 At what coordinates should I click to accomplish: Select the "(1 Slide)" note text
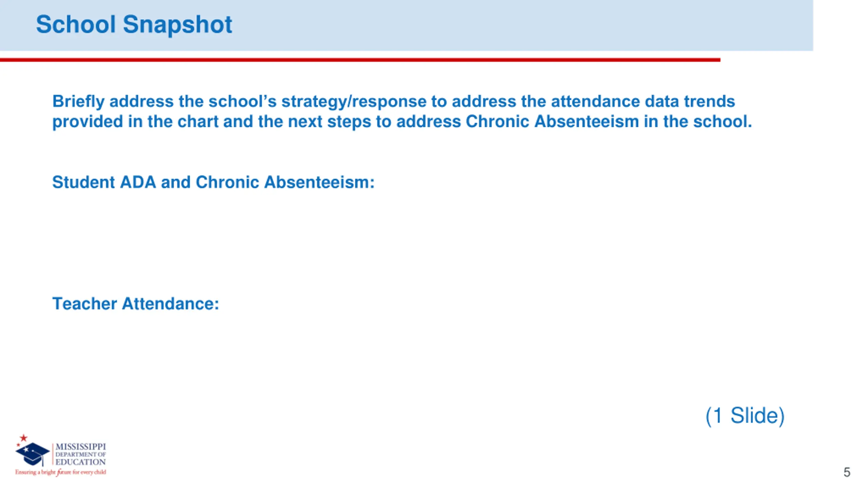[x=745, y=415]
